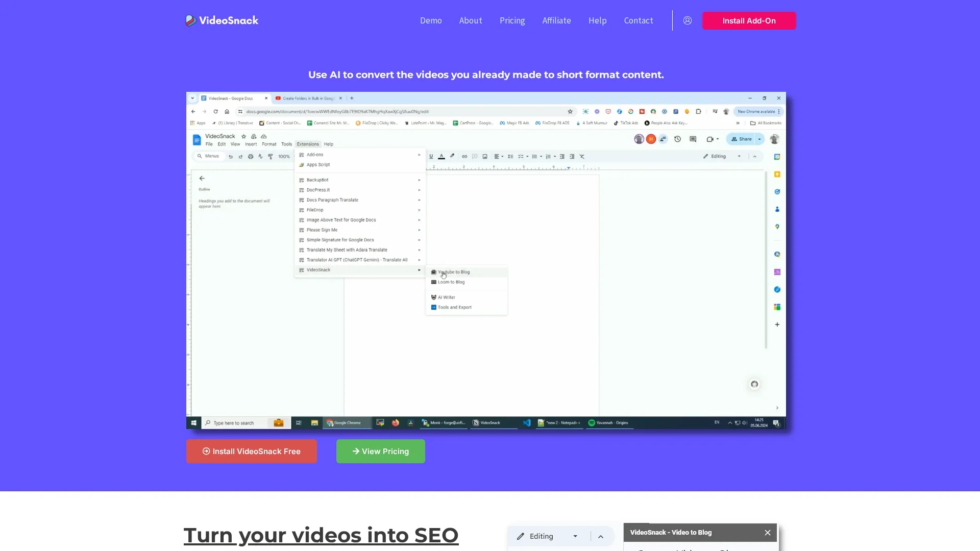980x551 pixels.
Task: Click the print icon in Docs toolbar
Action: [250, 157]
